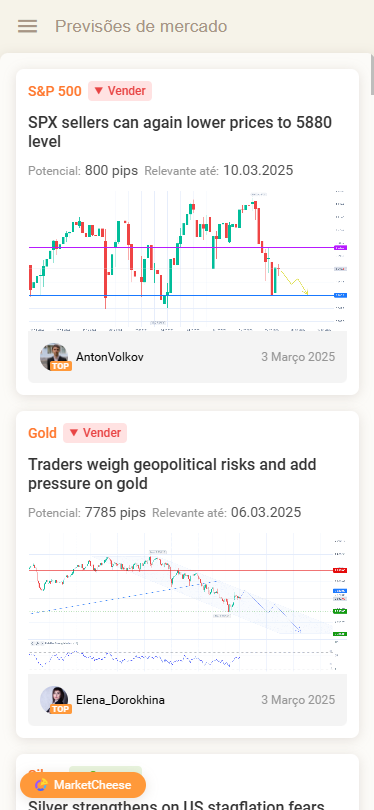Screen dimensions: 374x810
Task: Click the TOP badge on Elena_Dorokhina's avatar
Action: coord(61,709)
